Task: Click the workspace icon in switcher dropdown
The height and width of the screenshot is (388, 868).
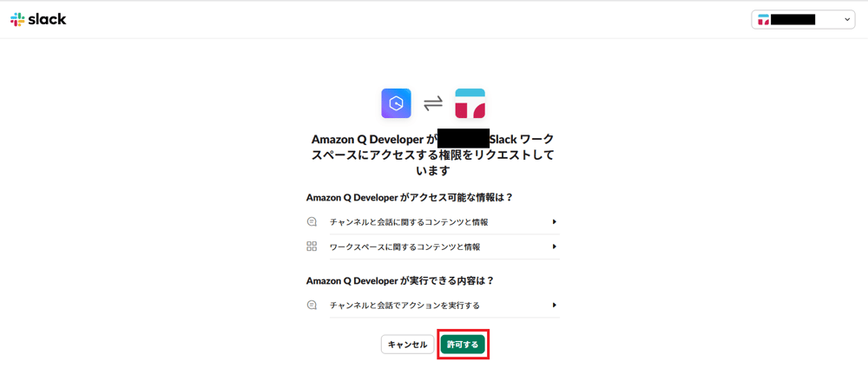Action: click(x=763, y=19)
